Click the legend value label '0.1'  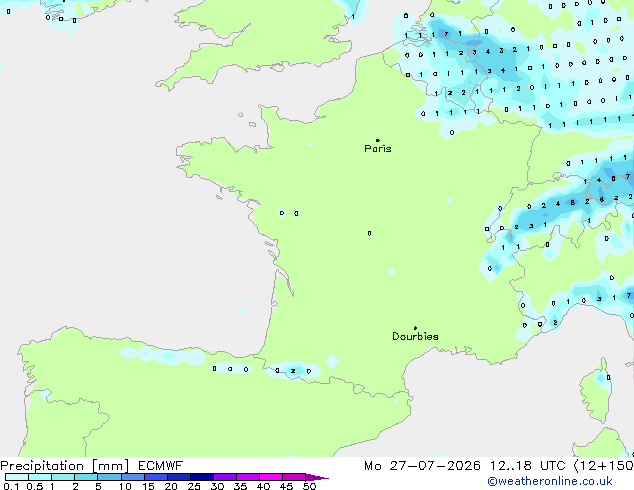tap(11, 486)
